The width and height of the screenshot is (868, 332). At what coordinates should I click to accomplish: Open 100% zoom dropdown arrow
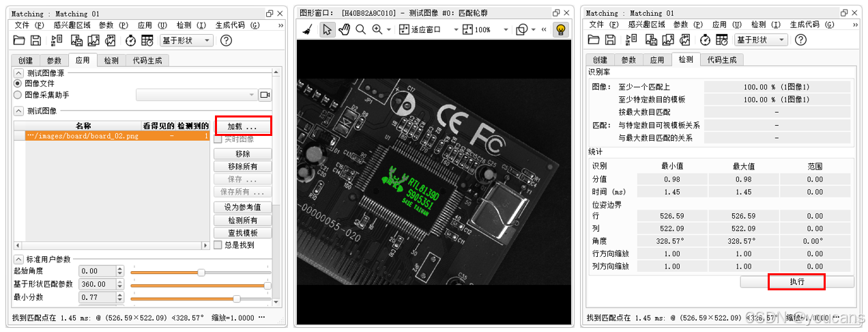click(x=506, y=30)
